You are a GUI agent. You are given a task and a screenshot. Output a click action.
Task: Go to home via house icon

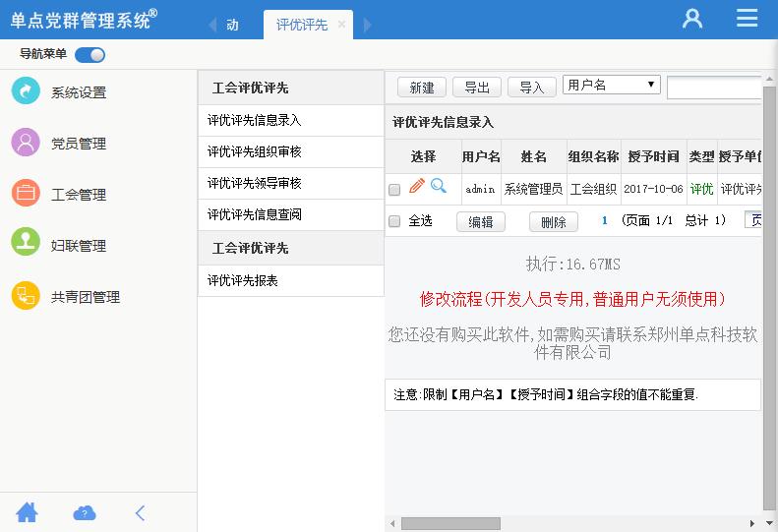click(x=27, y=512)
